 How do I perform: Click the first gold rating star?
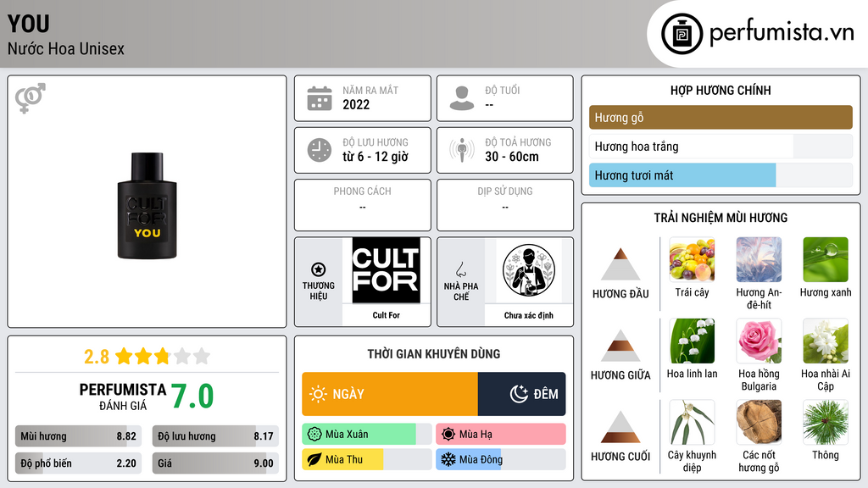click(124, 356)
